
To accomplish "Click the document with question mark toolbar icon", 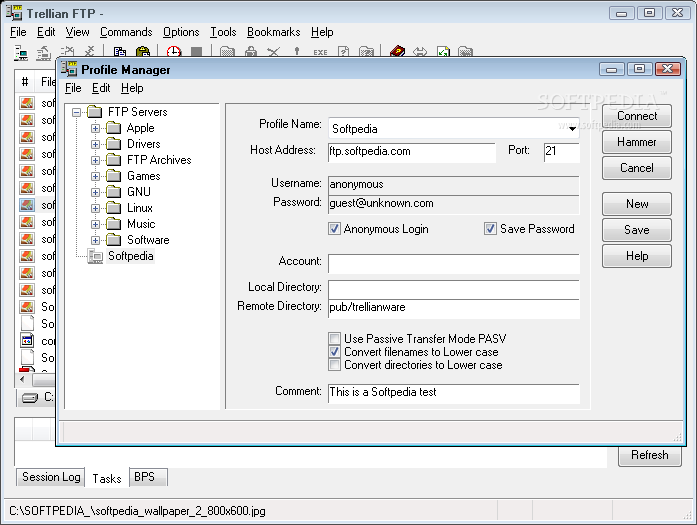I will click(343, 52).
